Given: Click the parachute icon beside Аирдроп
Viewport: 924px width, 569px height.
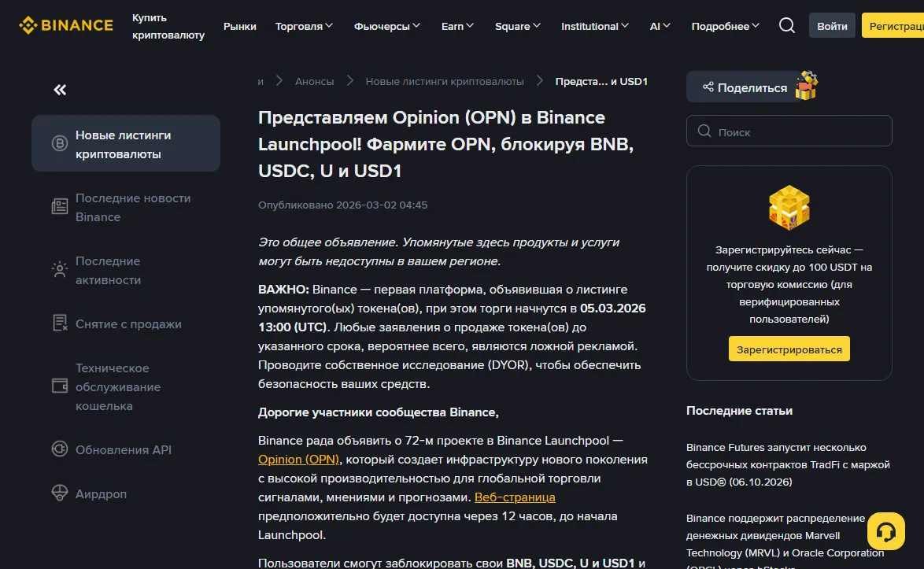Looking at the screenshot, I should click(60, 493).
